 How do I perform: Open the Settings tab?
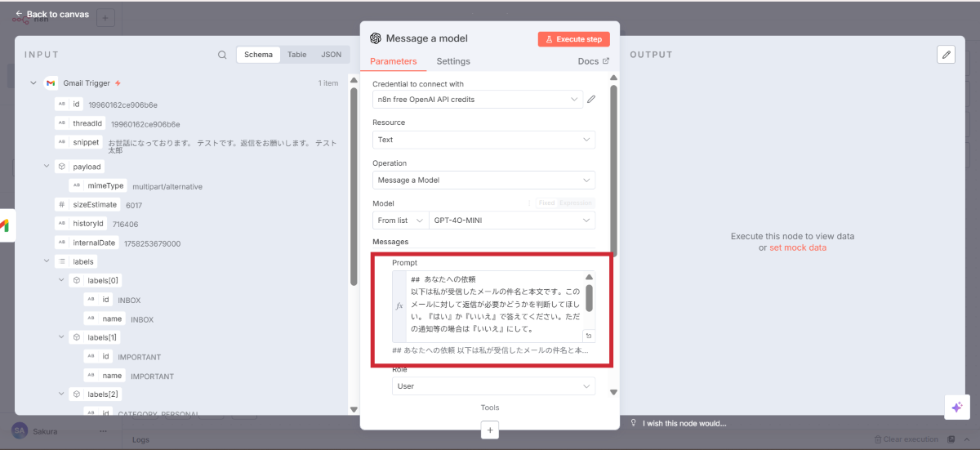(453, 61)
